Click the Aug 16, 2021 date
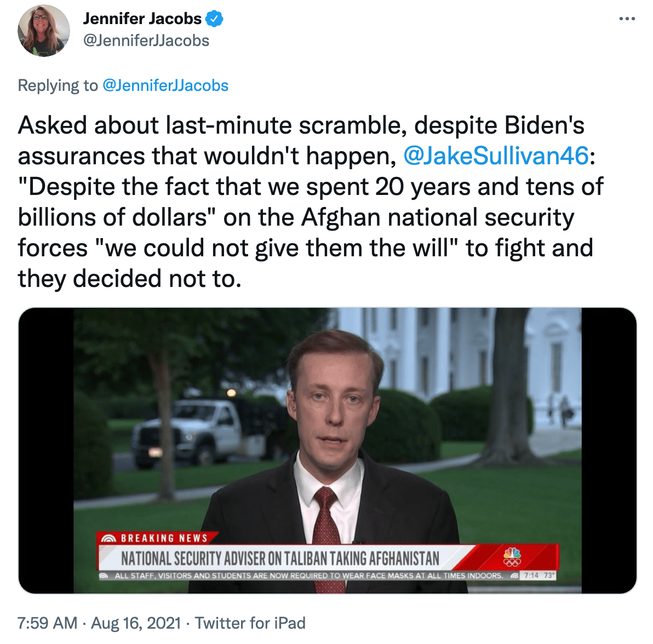Image resolution: width=653 pixels, height=644 pixels. tap(136, 623)
